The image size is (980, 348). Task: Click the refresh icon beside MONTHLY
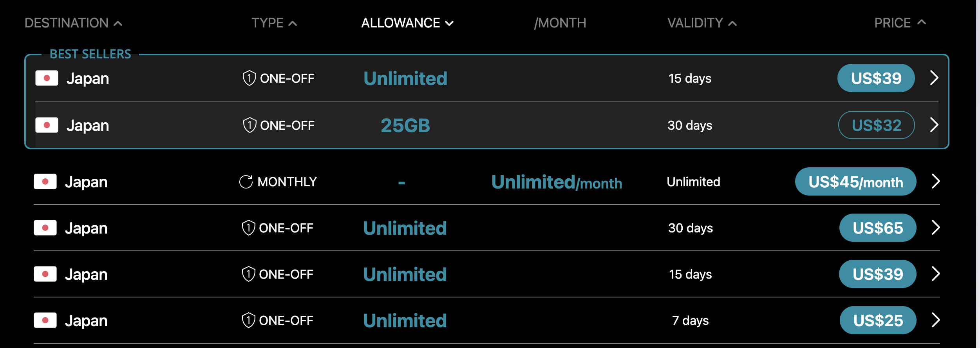246,182
